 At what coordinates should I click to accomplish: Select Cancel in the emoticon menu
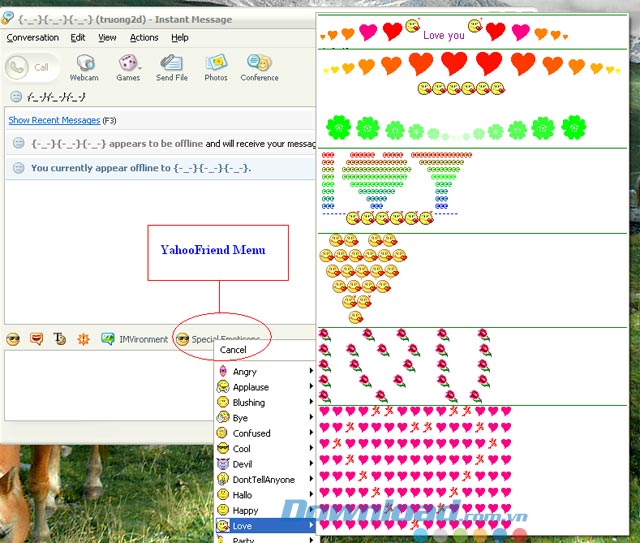[x=233, y=350]
